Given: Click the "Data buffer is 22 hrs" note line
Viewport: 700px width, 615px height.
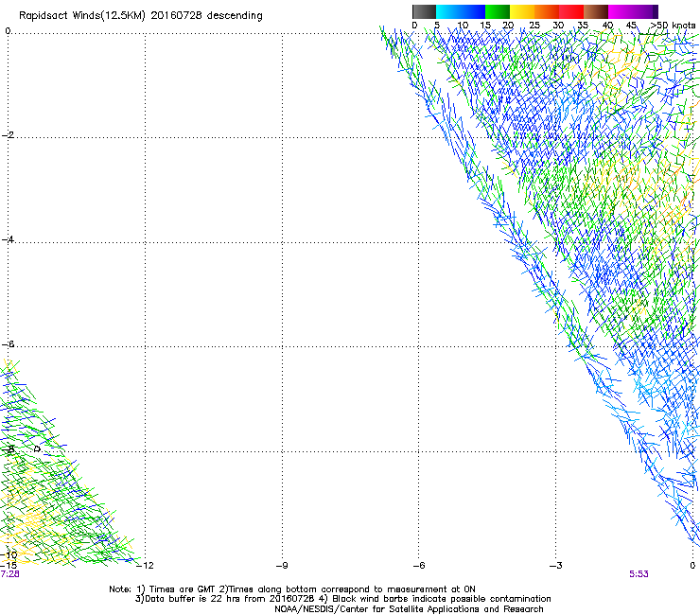Looking at the screenshot, I should point(342,599).
